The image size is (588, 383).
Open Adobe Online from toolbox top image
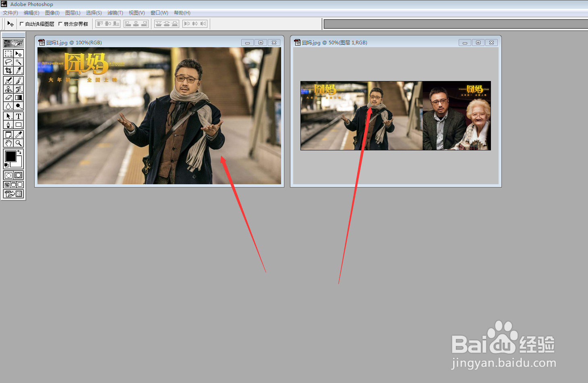(x=13, y=43)
